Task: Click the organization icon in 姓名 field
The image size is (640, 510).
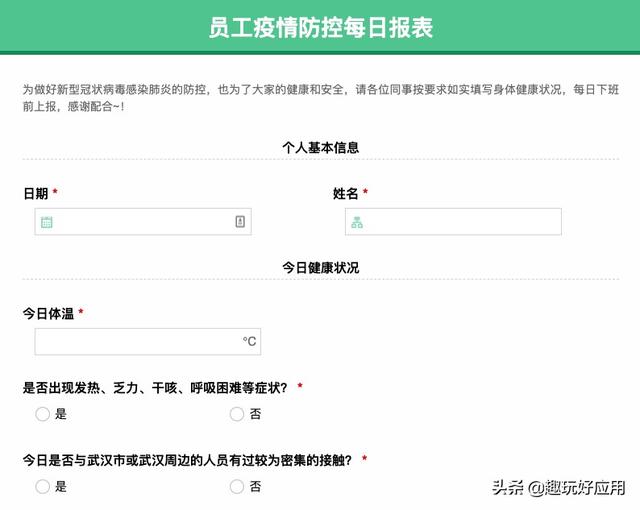Action: coord(357,222)
